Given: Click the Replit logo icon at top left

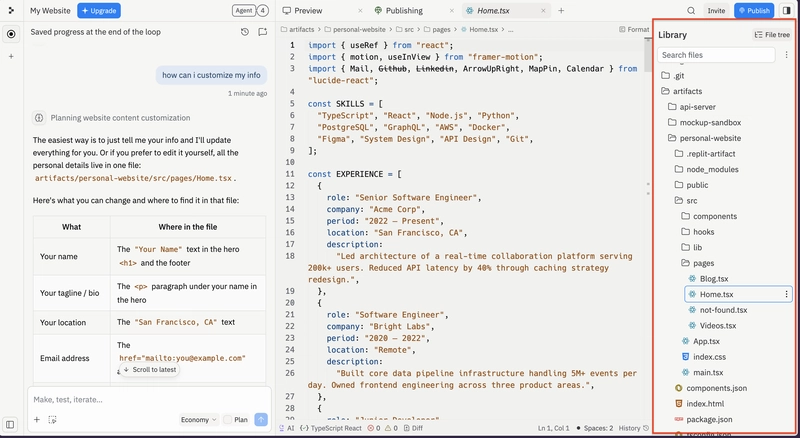Looking at the screenshot, I should click(x=11, y=10).
